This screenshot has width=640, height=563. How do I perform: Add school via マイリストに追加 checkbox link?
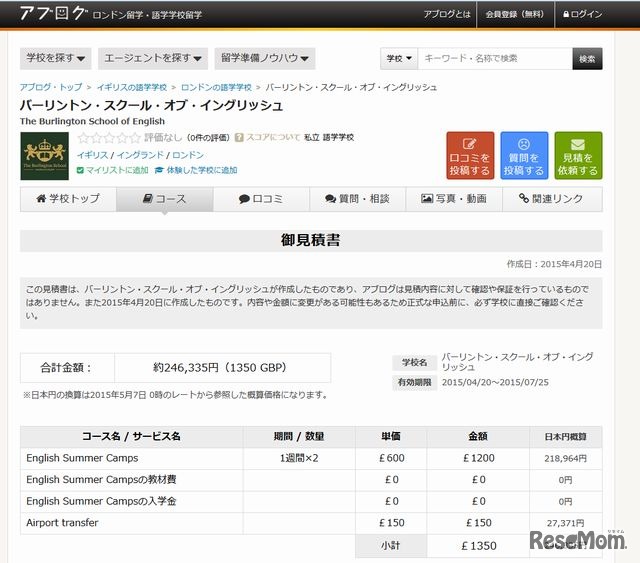click(x=113, y=170)
